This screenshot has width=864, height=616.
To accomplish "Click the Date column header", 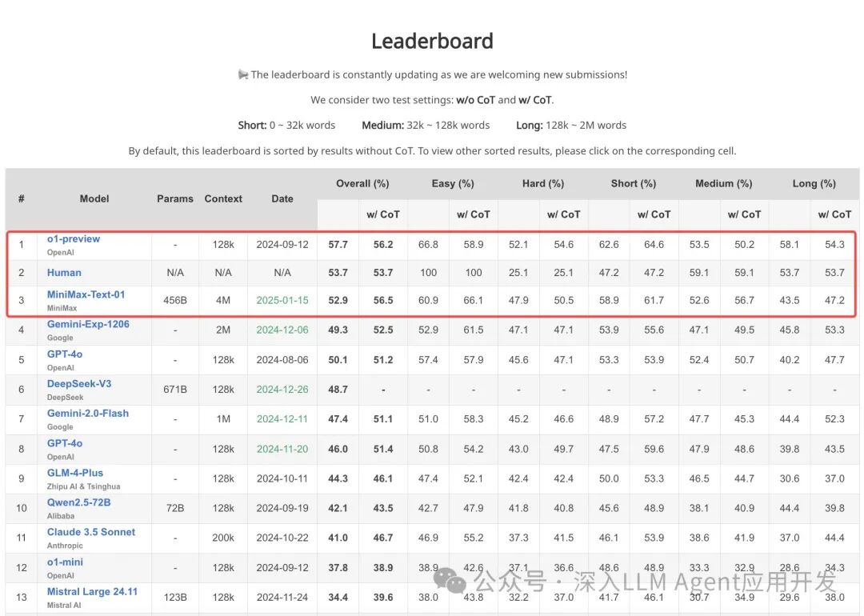I will tap(282, 199).
